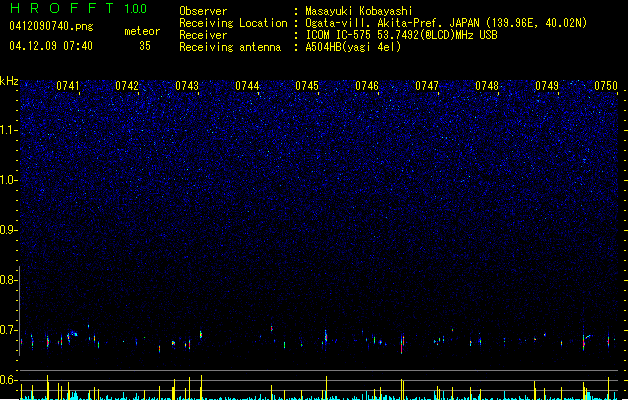Select the Ogata-vill. Akita-Pref. JAPAN location text
This screenshot has width=629, height=400.
pyautogui.click(x=446, y=23)
